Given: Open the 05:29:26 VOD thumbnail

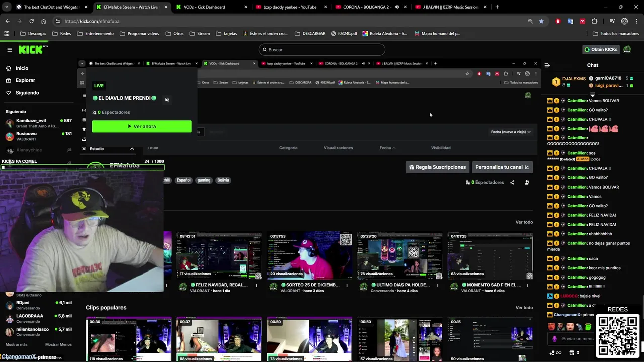Looking at the screenshot, I should tap(399, 256).
